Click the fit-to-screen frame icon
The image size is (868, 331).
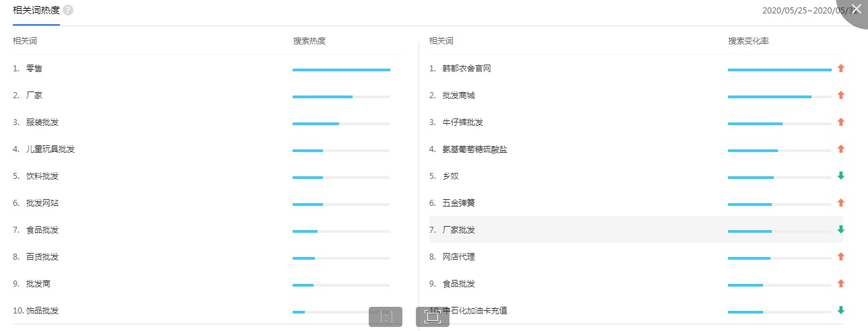coord(432,317)
